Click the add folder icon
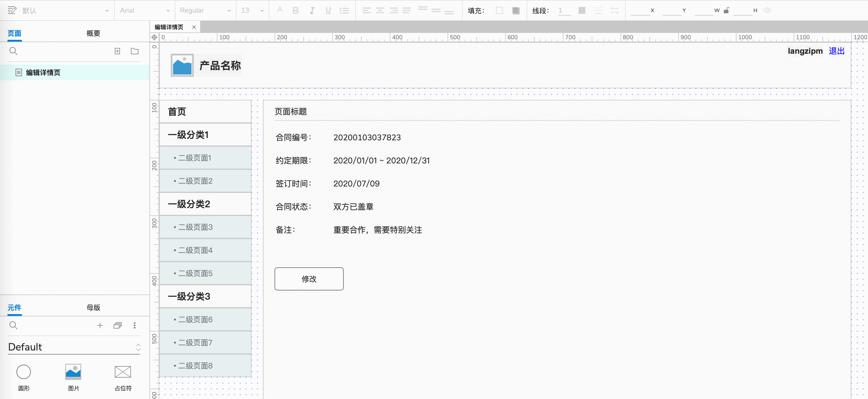Image resolution: width=868 pixels, height=399 pixels. click(x=135, y=51)
